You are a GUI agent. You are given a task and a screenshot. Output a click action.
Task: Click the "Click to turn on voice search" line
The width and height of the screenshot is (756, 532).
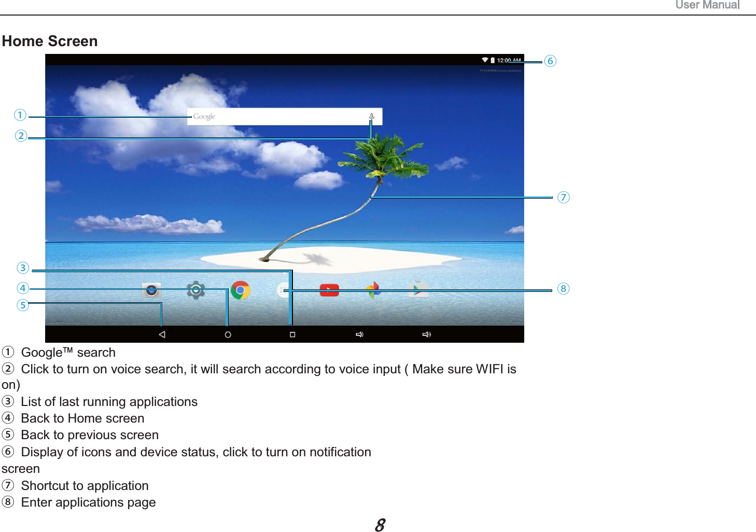(x=259, y=369)
